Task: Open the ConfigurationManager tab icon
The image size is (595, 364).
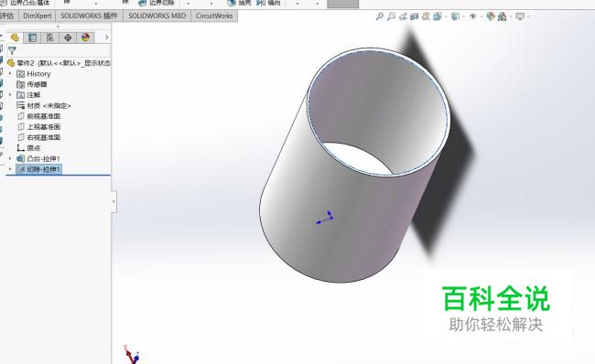Action: pyautogui.click(x=50, y=37)
